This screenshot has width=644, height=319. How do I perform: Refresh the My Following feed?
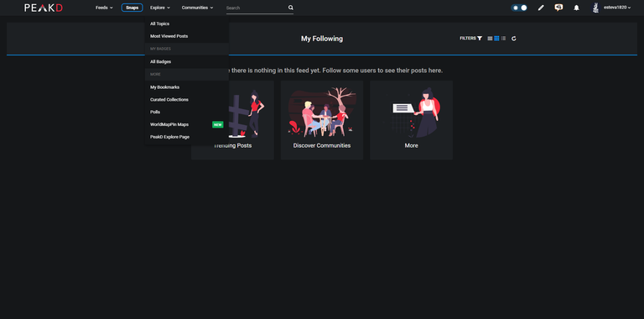click(513, 39)
